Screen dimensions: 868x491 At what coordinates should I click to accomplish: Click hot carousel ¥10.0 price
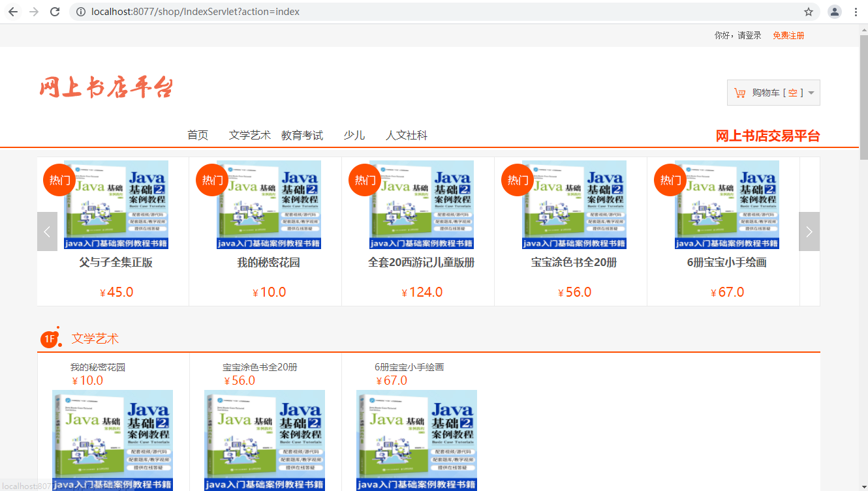pos(270,292)
